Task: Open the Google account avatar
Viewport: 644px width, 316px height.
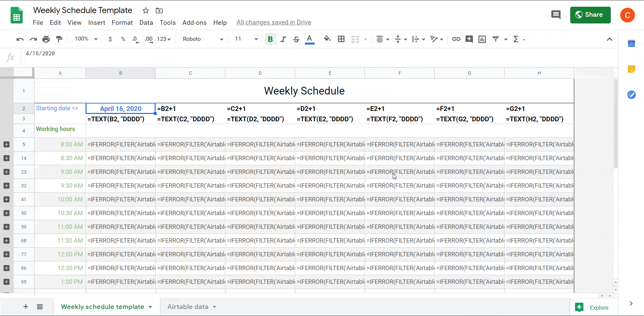Action: (x=627, y=15)
